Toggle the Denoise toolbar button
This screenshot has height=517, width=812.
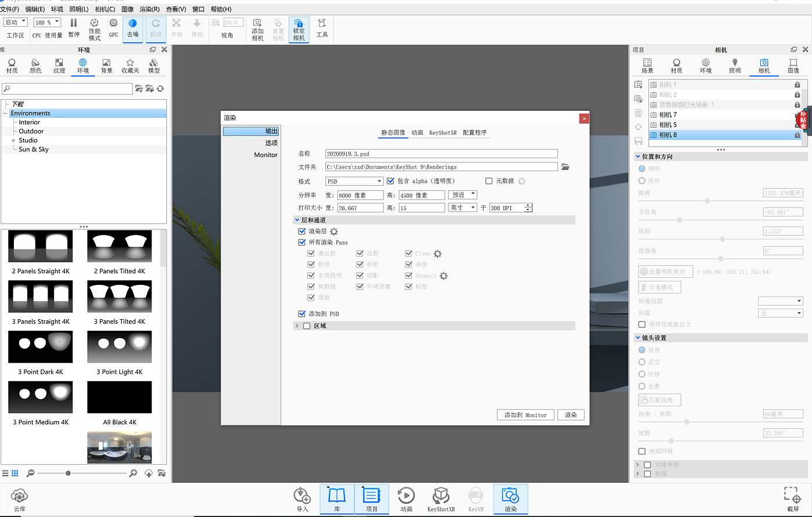click(x=133, y=27)
